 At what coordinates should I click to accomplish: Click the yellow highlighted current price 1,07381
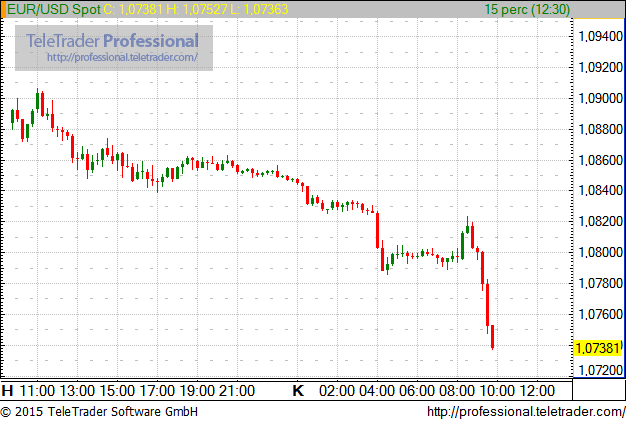click(598, 348)
